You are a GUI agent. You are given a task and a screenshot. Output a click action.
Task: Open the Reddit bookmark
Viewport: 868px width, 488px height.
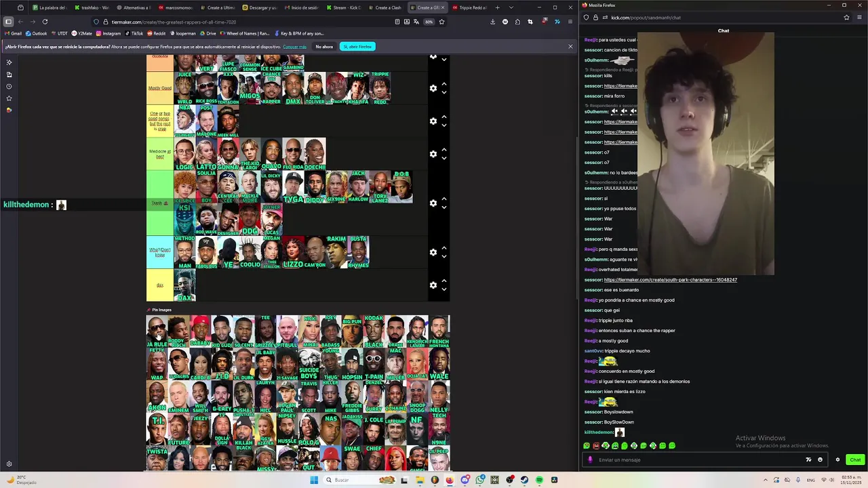[x=157, y=33]
